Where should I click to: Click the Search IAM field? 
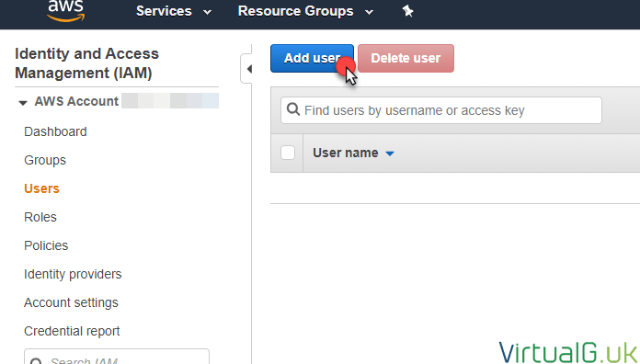(117, 357)
